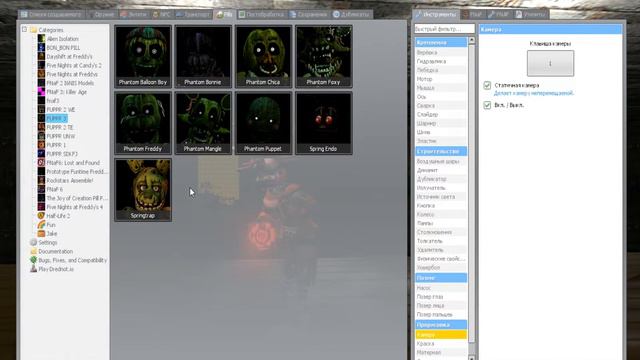Toggle the Статичная камера checkbox
Image resolution: width=640 pixels, height=360 pixels.
[487, 85]
